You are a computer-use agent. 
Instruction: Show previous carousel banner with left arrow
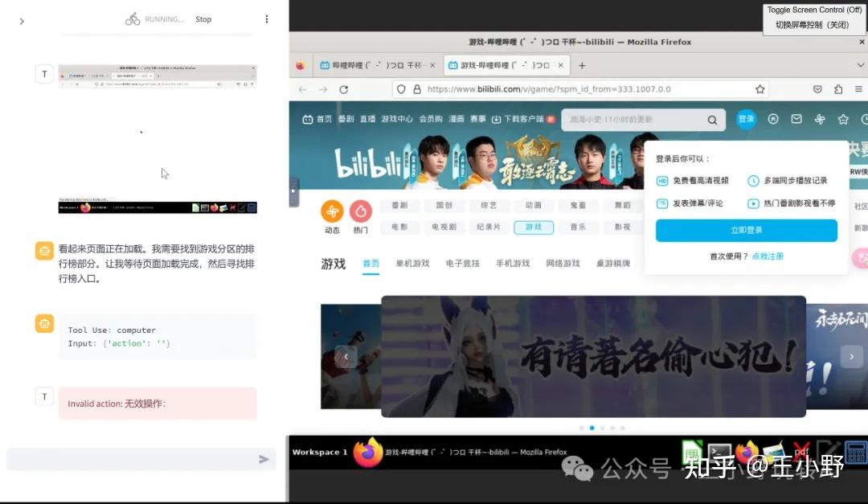(346, 357)
